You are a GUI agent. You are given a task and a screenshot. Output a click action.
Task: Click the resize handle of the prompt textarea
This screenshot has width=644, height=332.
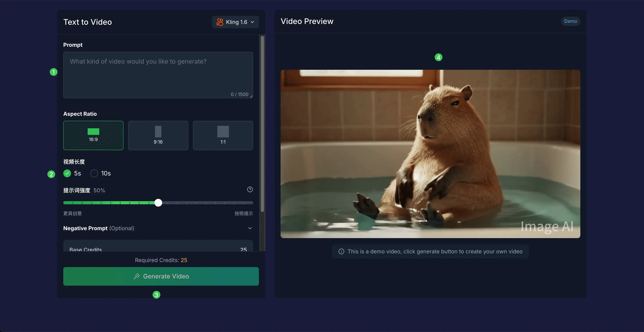coord(251,97)
